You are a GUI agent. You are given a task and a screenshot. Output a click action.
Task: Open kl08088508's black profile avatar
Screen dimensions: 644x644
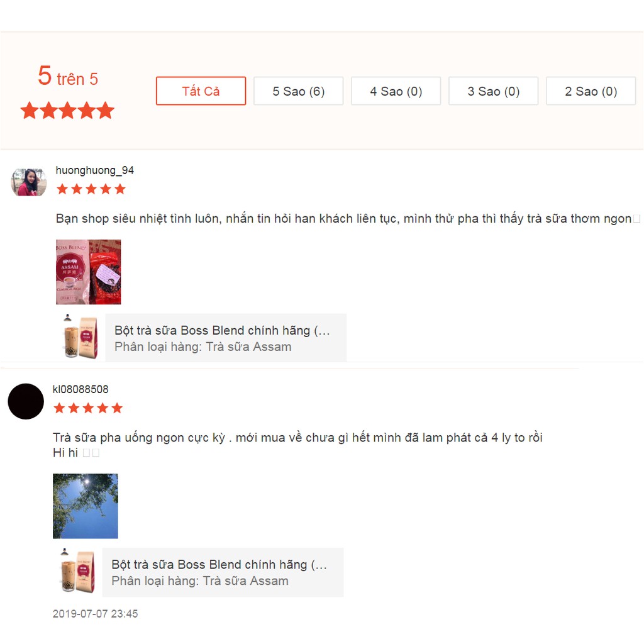[26, 401]
